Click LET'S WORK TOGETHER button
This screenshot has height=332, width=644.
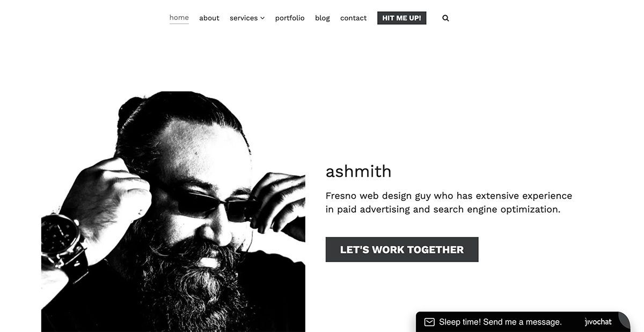[x=402, y=250]
